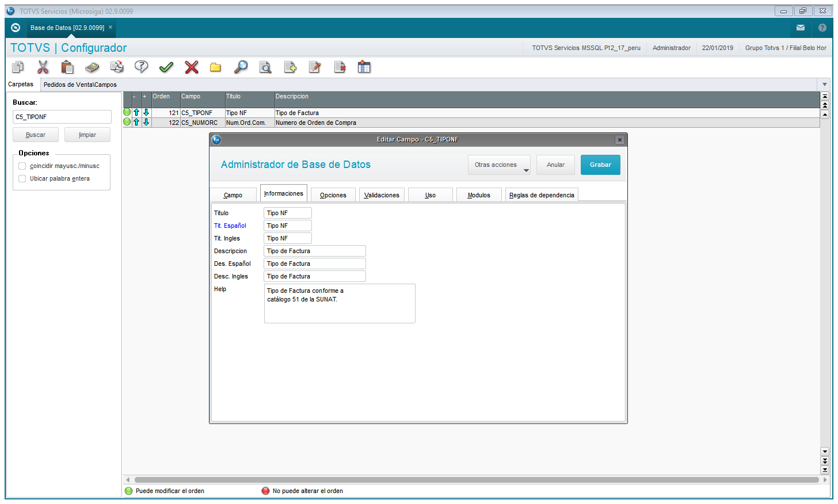The image size is (838, 504).
Task: Click the delete document icon
Action: (340, 67)
